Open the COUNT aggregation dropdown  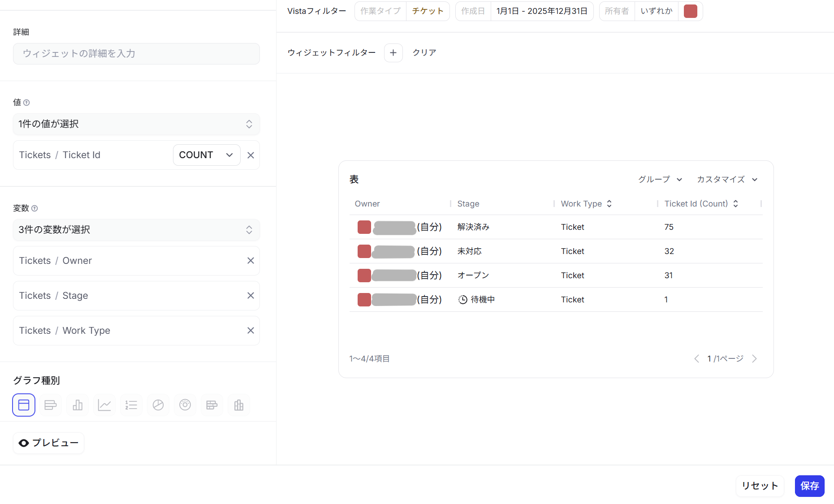207,155
